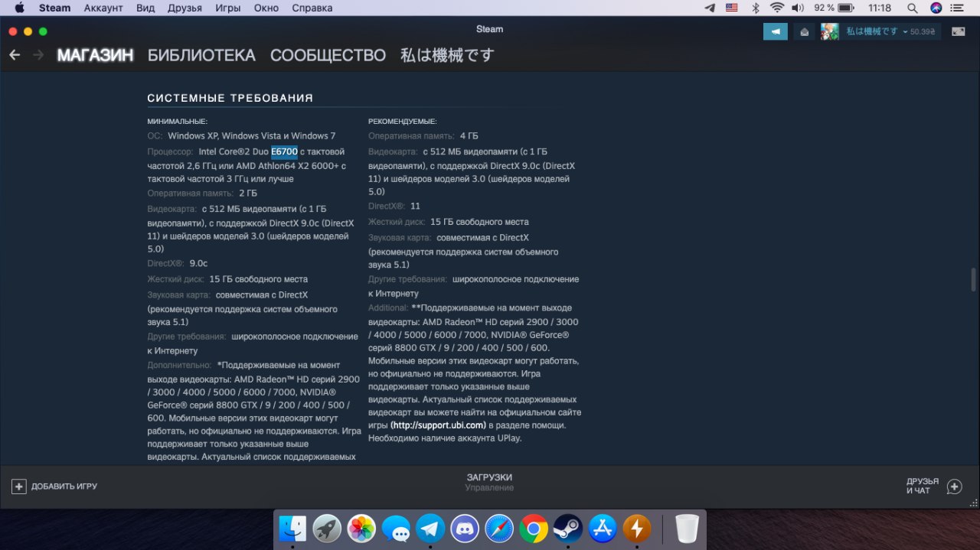
Task: Open the volume control in menu bar
Action: click(x=798, y=8)
